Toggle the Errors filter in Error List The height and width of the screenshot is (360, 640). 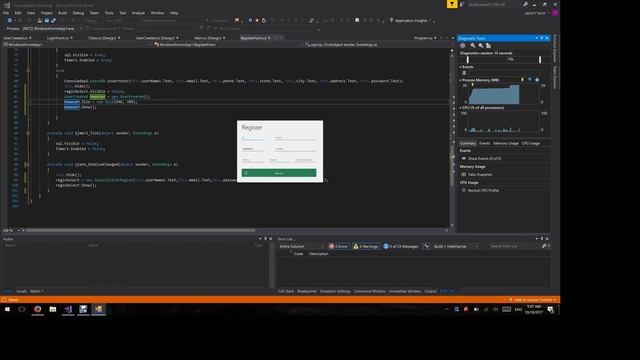pyautogui.click(x=339, y=246)
